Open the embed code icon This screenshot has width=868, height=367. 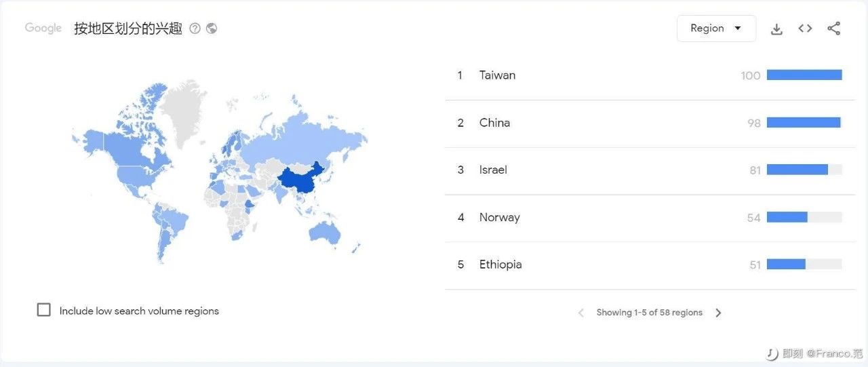pyautogui.click(x=805, y=28)
